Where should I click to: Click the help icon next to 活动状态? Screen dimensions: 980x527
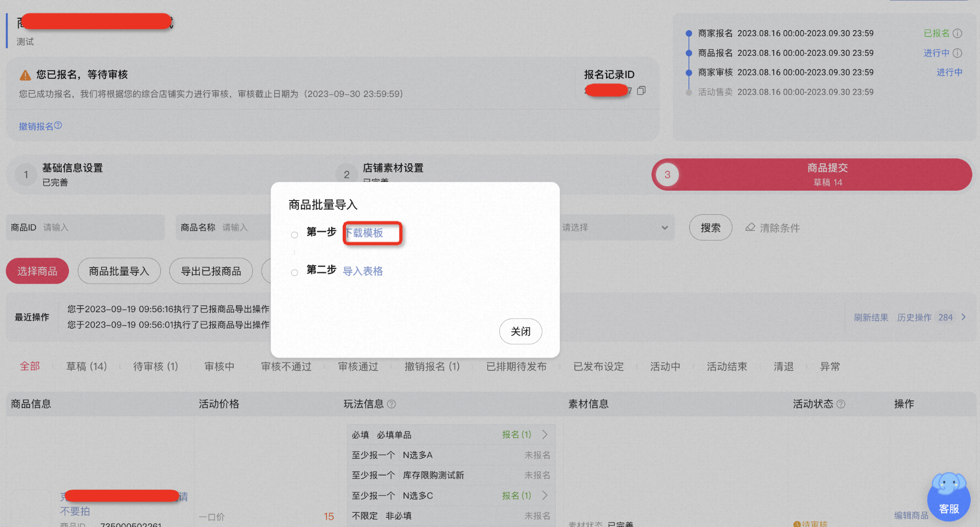(841, 404)
